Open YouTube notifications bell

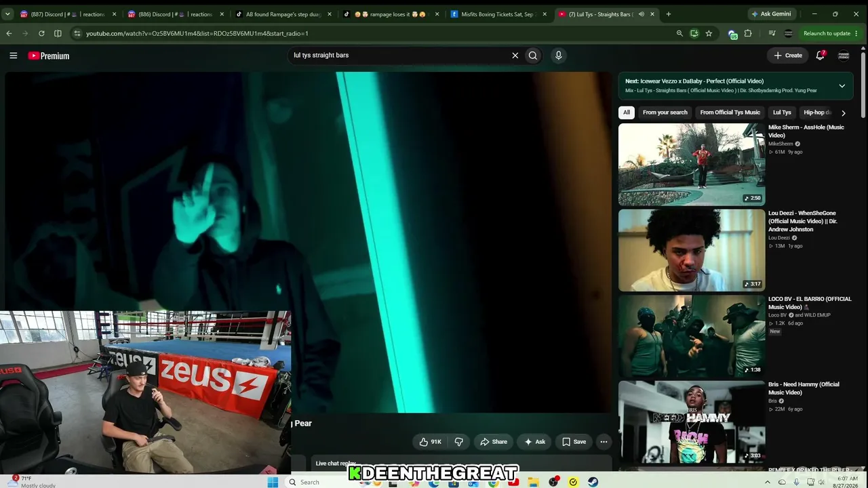(x=821, y=56)
